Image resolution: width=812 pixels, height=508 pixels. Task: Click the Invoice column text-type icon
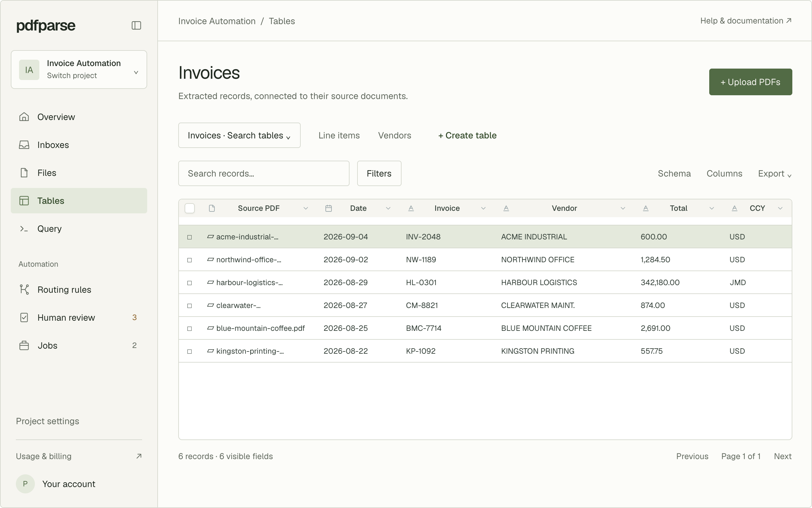point(411,208)
